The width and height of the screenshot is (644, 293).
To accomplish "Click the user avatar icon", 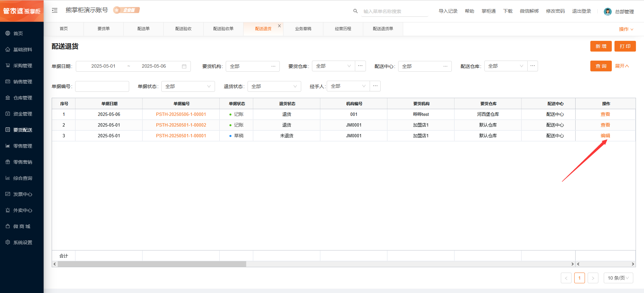I will [607, 12].
